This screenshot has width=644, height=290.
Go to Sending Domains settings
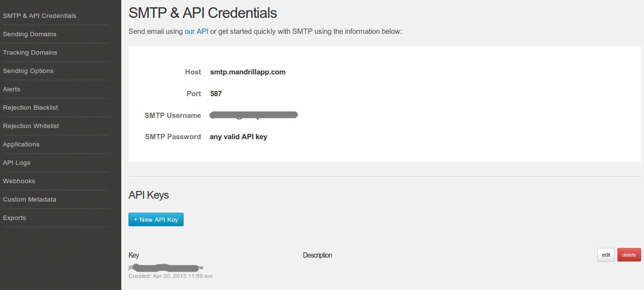pos(29,34)
